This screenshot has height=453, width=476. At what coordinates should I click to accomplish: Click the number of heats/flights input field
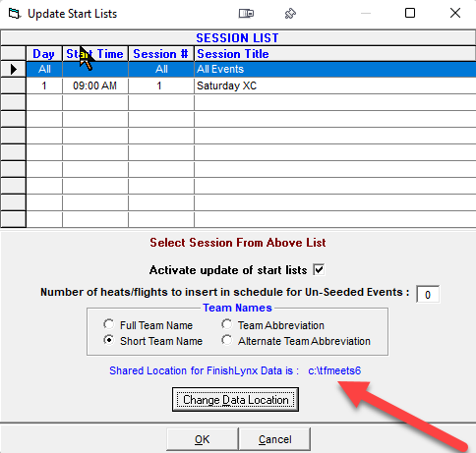(428, 294)
